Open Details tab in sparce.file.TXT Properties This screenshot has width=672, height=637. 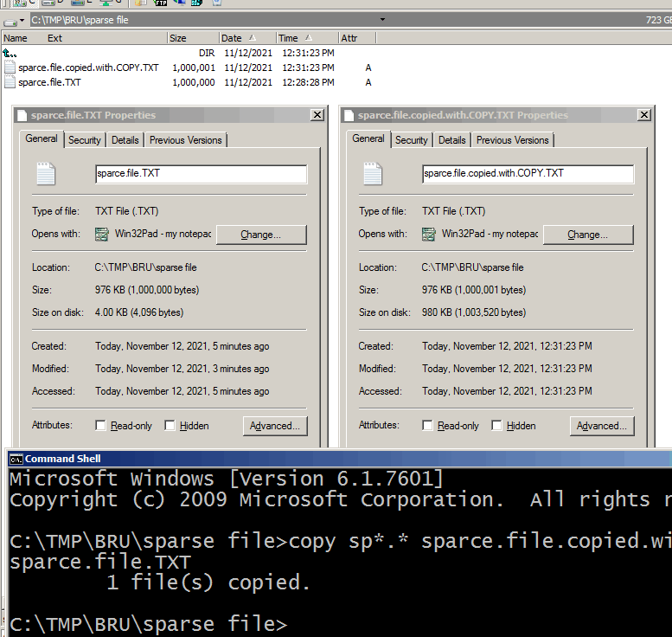point(125,140)
